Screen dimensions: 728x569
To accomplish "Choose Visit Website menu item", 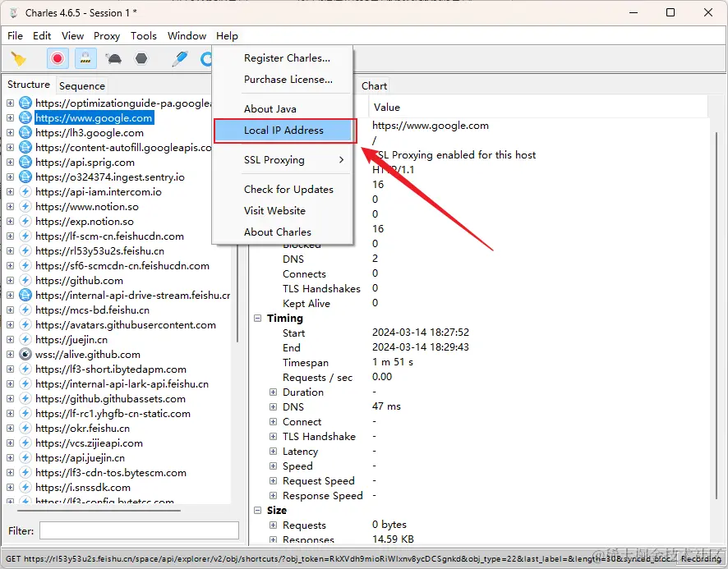I will [275, 211].
